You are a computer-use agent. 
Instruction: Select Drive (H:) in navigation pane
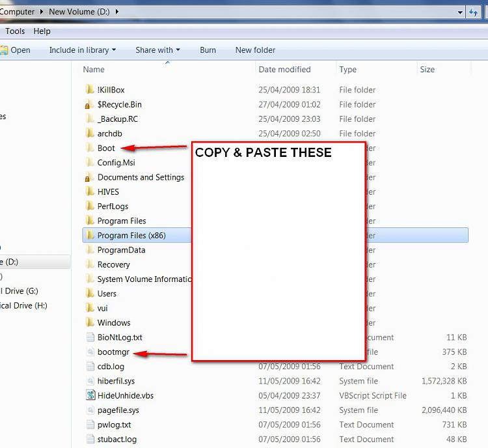click(23, 305)
